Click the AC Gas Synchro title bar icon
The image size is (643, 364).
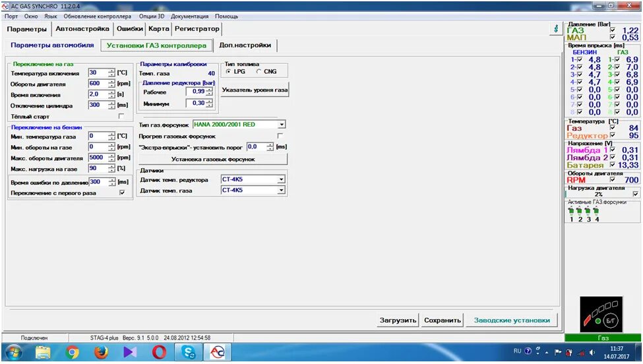pyautogui.click(x=5, y=6)
